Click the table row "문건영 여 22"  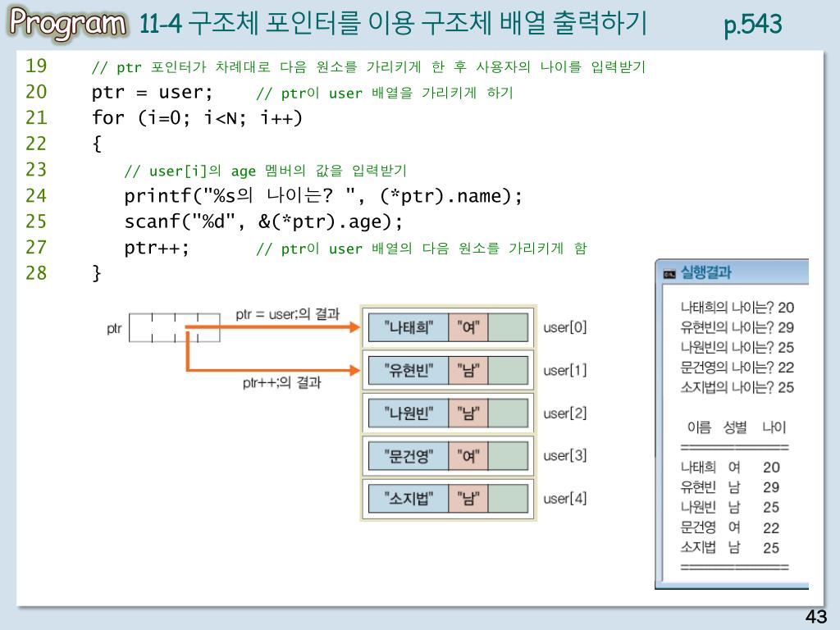pyautogui.click(x=730, y=528)
